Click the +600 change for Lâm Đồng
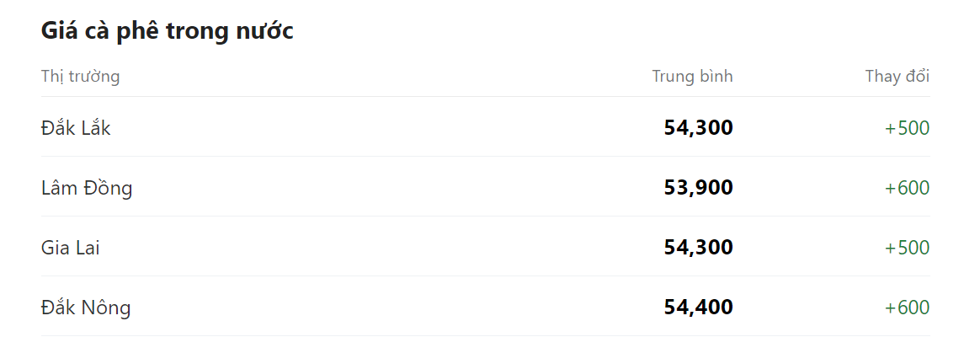 click(x=907, y=188)
